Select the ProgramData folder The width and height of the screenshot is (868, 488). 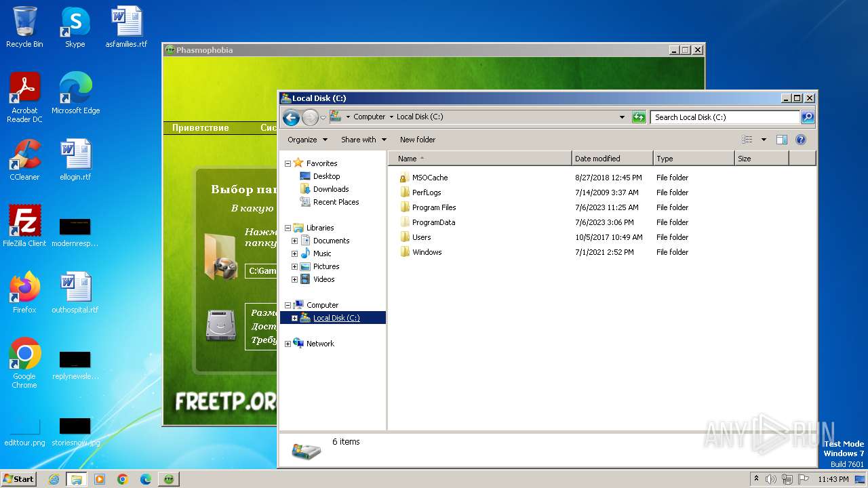(x=433, y=222)
